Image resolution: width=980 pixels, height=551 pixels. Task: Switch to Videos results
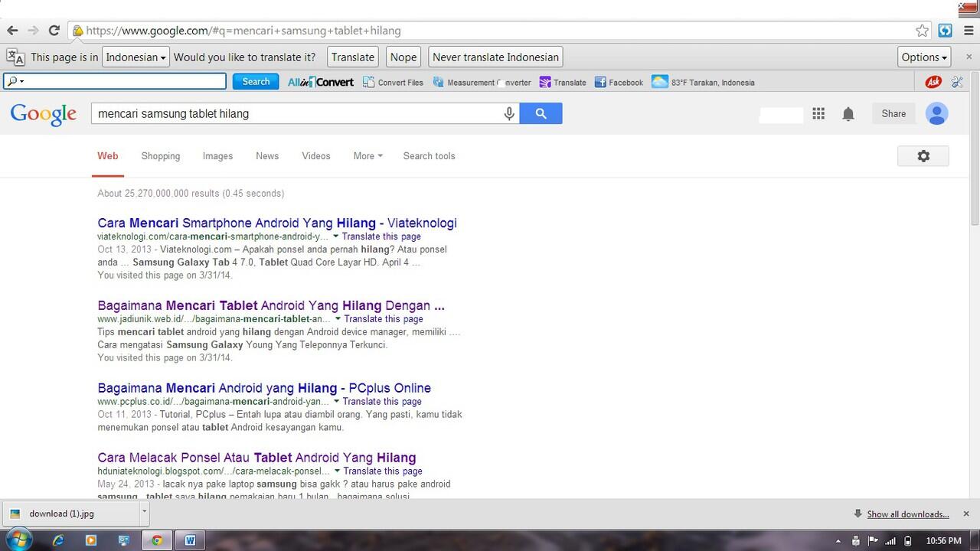tap(316, 155)
